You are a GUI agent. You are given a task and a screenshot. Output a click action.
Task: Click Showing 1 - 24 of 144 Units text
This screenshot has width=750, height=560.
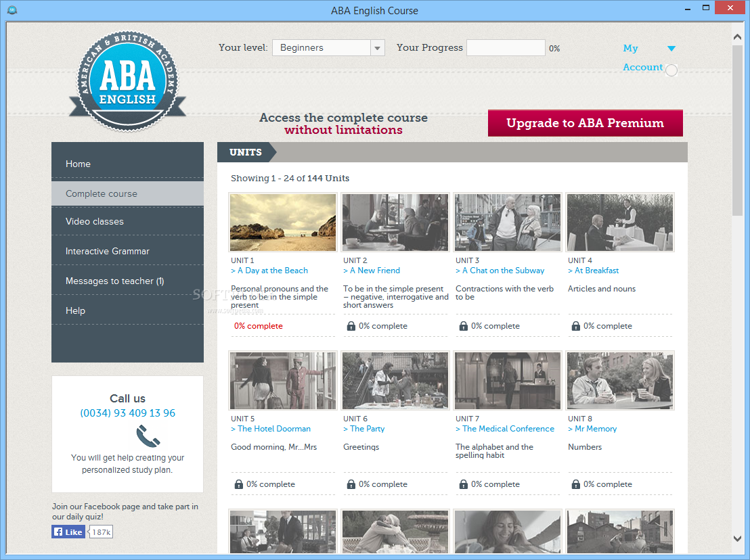click(x=290, y=179)
